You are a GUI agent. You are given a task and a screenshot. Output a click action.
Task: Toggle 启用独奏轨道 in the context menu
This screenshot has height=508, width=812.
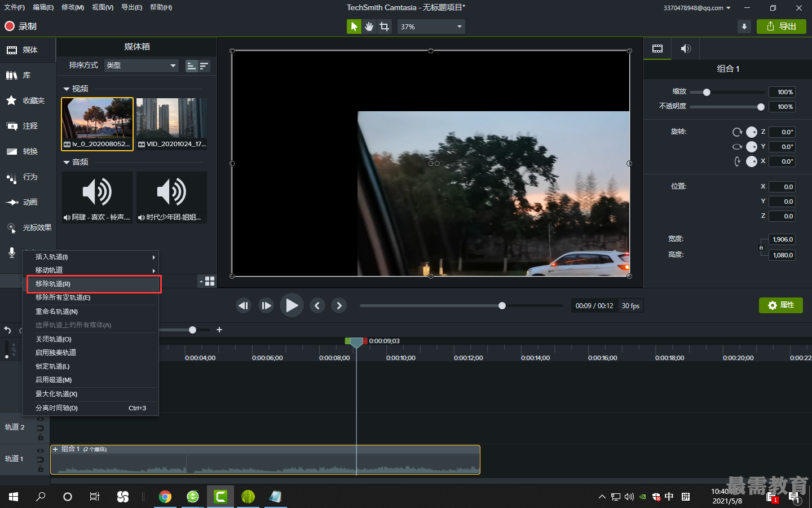pos(90,352)
